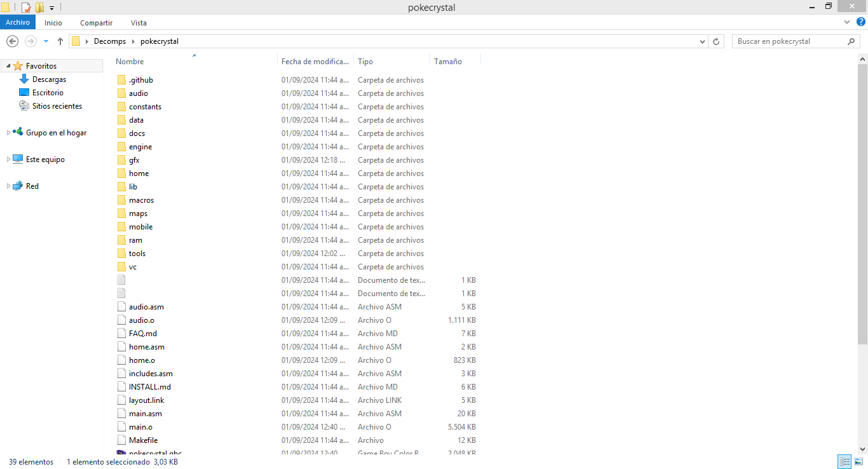This screenshot has height=469, width=868.
Task: Switch to the Vista ribbon tab
Action: pos(139,23)
